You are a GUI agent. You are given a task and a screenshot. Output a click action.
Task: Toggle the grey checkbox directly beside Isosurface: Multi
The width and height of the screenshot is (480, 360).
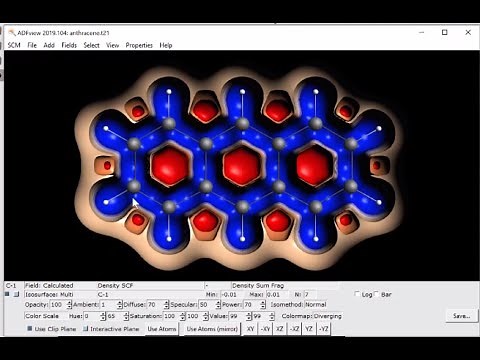pyautogui.click(x=16, y=294)
